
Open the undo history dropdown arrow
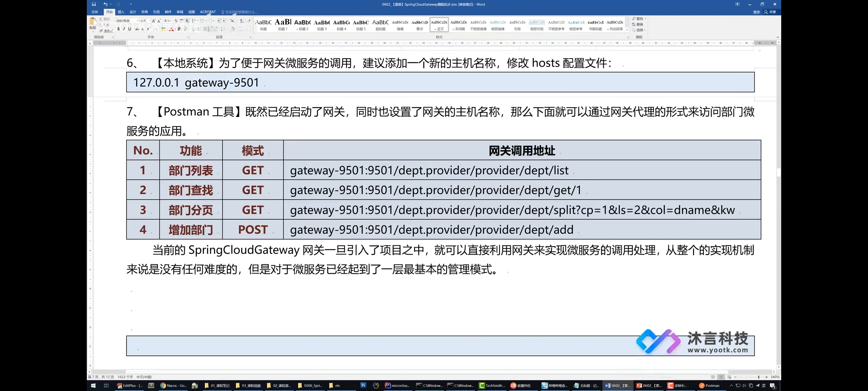111,4
